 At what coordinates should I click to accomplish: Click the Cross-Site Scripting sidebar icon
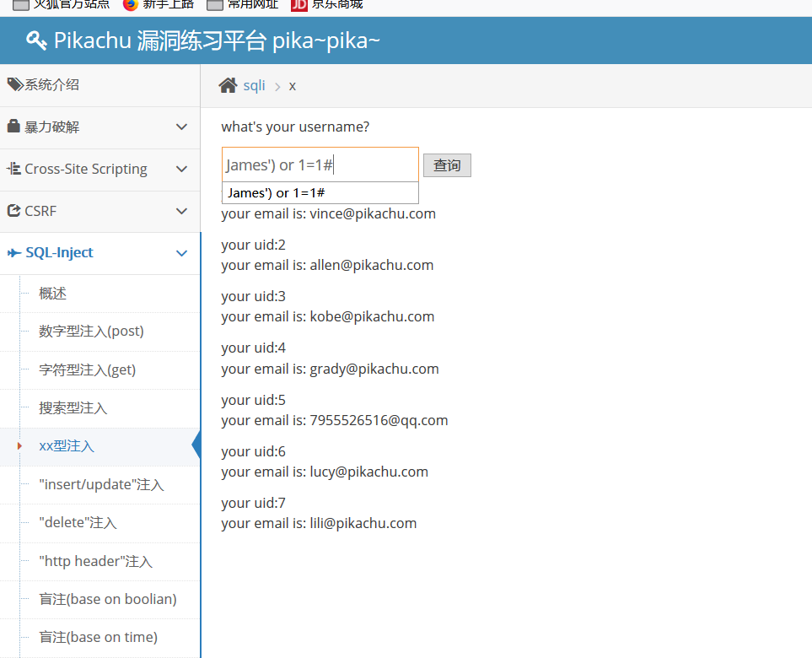point(14,169)
